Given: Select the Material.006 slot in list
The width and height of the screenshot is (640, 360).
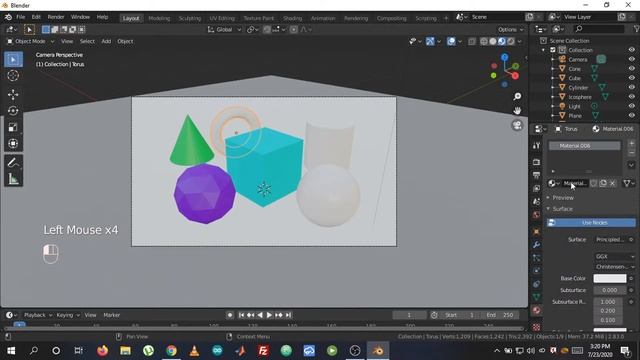Looking at the screenshot, I should (x=584, y=146).
